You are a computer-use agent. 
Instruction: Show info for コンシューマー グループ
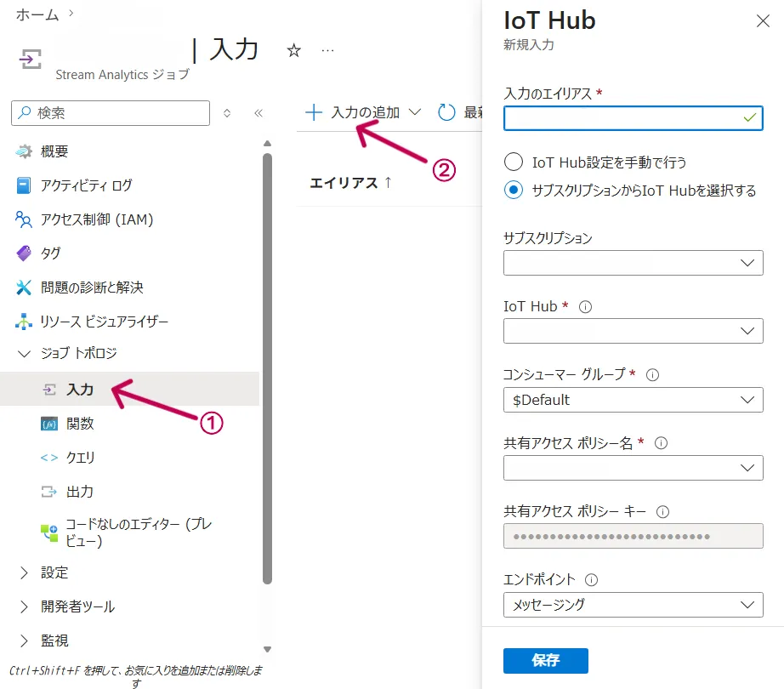click(652, 374)
